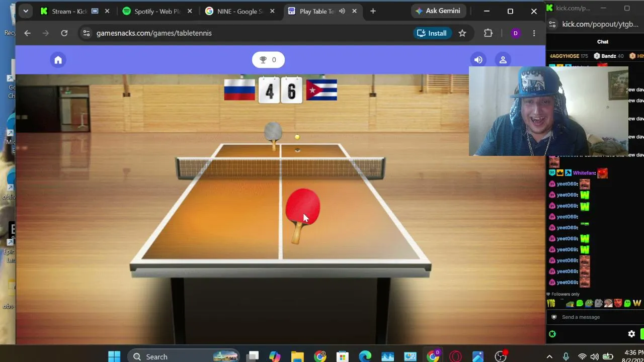This screenshot has height=362, width=644.
Task: Select the gray gorilla emote in the quick emote bar
Action: (x=598, y=303)
